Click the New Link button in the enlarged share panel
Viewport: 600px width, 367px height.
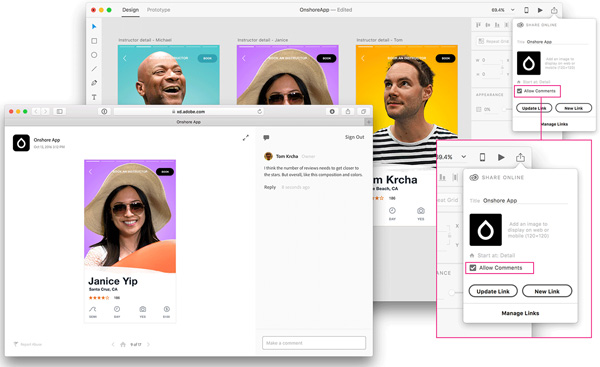(547, 291)
